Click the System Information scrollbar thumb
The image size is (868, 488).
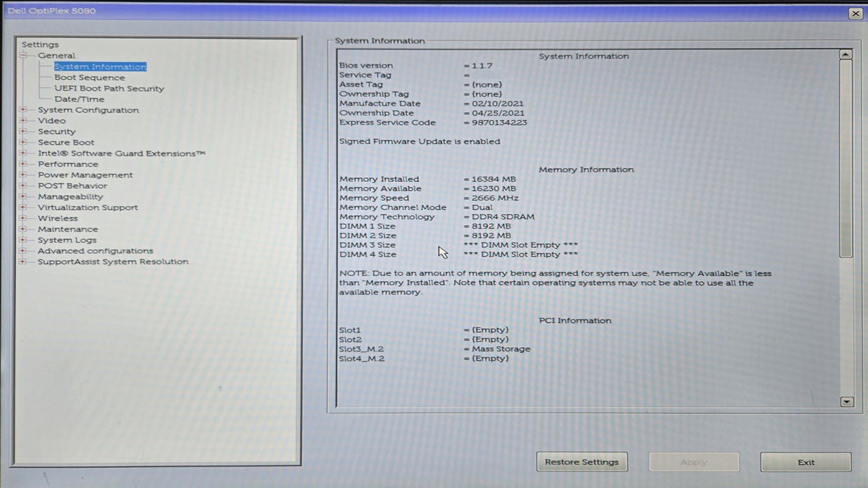coord(846,159)
